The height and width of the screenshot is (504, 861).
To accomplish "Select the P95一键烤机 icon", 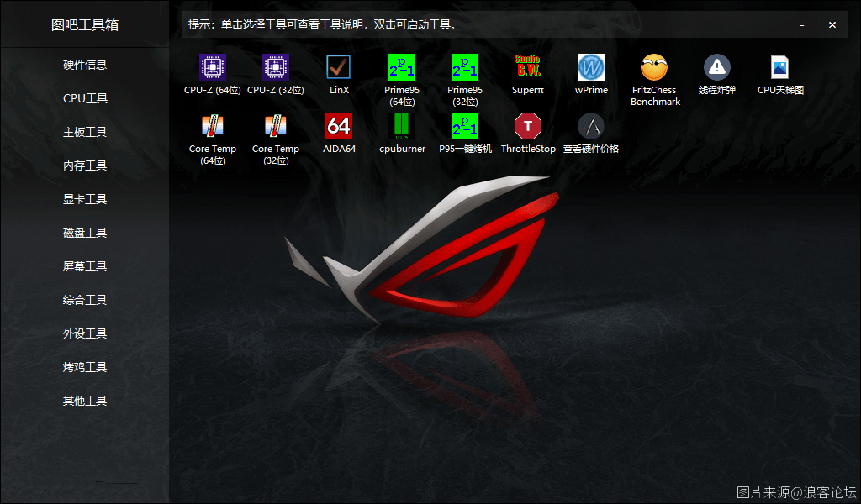I will (465, 126).
